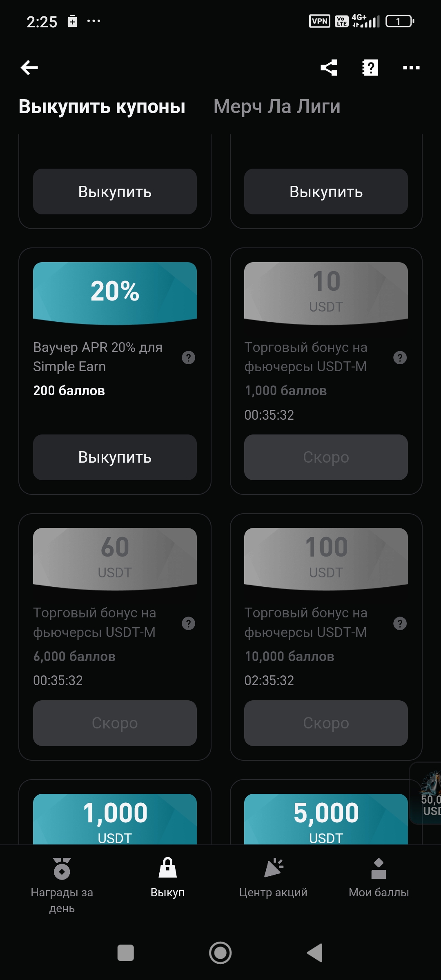The height and width of the screenshot is (980, 441).
Task: Show info for 10 USDT futures bonus
Action: pyautogui.click(x=400, y=358)
